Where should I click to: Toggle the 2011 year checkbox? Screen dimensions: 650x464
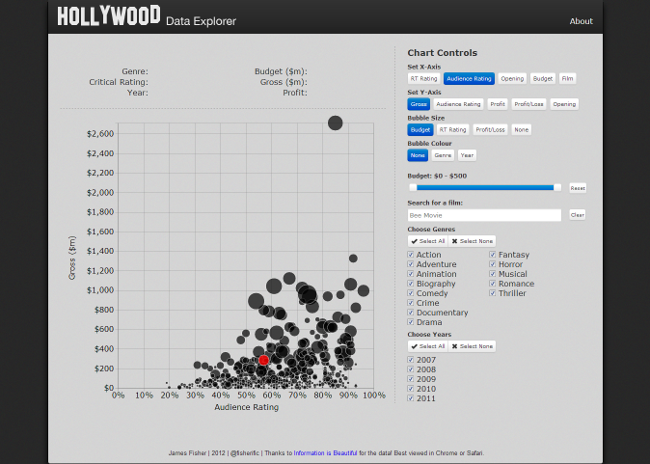pos(410,398)
